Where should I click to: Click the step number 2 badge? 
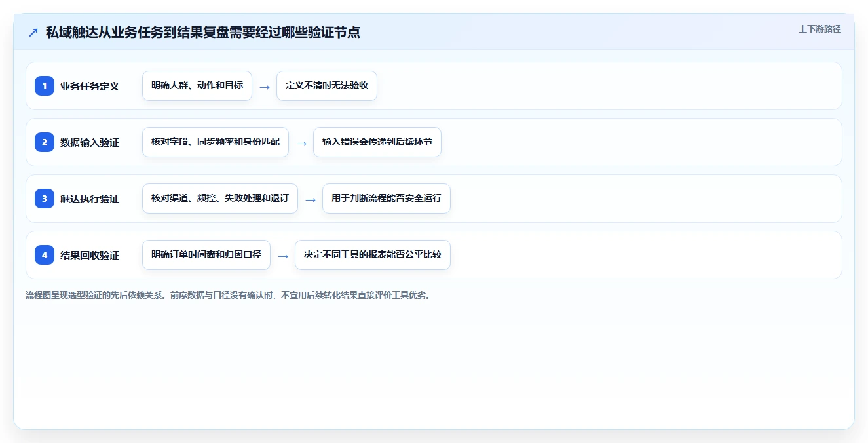point(45,142)
